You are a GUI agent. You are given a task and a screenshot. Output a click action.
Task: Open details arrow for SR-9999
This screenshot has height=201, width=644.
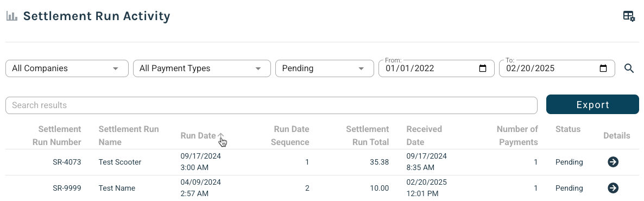(x=613, y=188)
